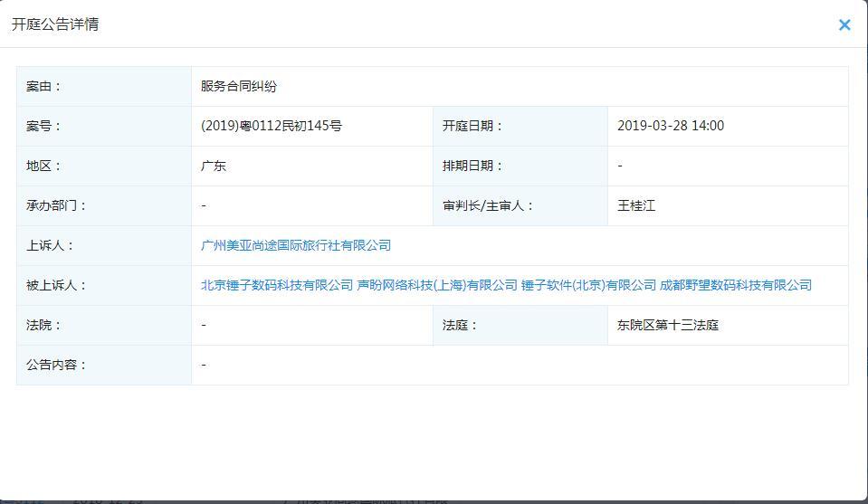The image size is (868, 504).
Task: Click hearing date 2019-03-28 14:00
Action: pyautogui.click(x=671, y=126)
